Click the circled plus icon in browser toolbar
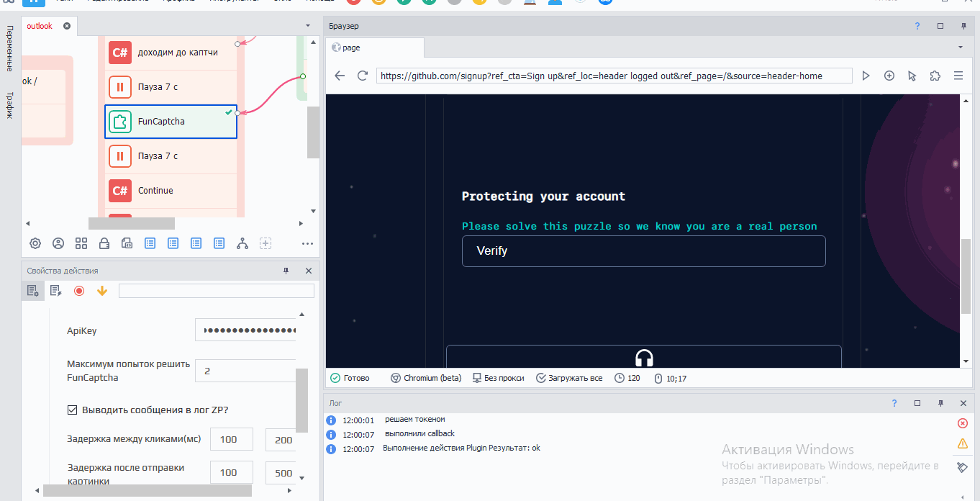 889,76
